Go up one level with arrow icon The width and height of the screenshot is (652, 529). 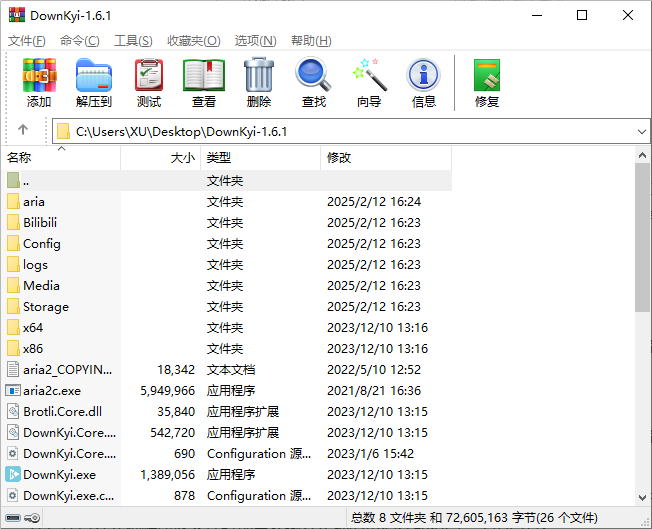point(23,130)
